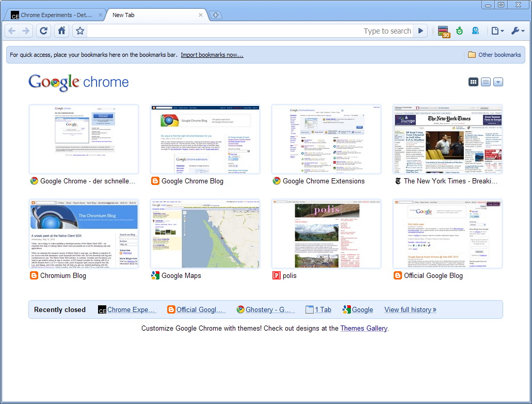The height and width of the screenshot is (404, 532).
Task: Bookmark page with the star icon
Action: pos(80,31)
